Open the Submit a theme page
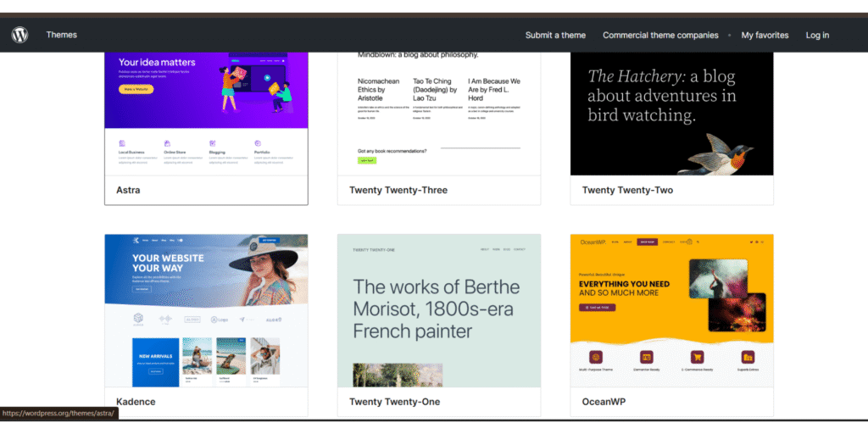Viewport: 868px width, 434px height. click(555, 36)
